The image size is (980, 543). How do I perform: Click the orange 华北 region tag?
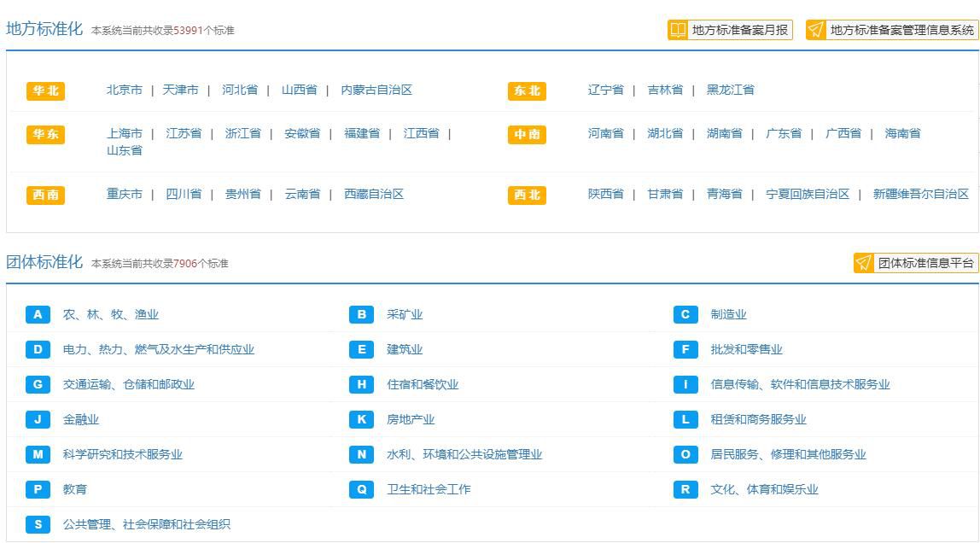pyautogui.click(x=45, y=90)
